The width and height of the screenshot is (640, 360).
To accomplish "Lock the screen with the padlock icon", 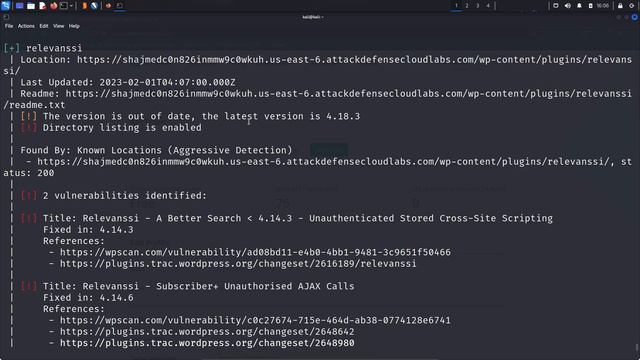I will [x=620, y=6].
